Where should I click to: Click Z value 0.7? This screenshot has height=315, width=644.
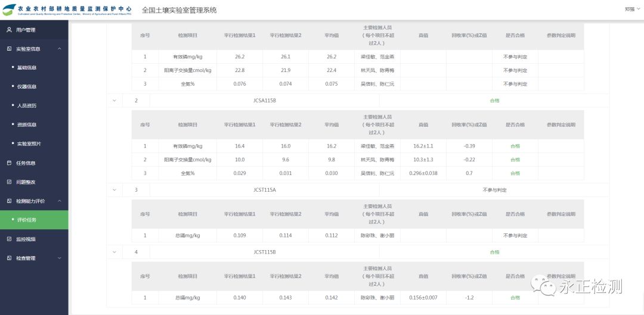coord(469,173)
